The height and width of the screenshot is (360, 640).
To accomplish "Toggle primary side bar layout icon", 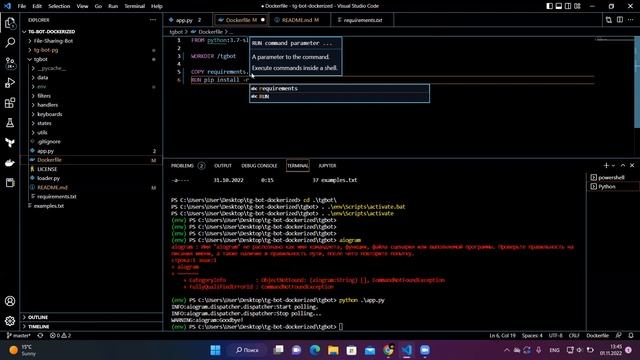I will coord(549,6).
